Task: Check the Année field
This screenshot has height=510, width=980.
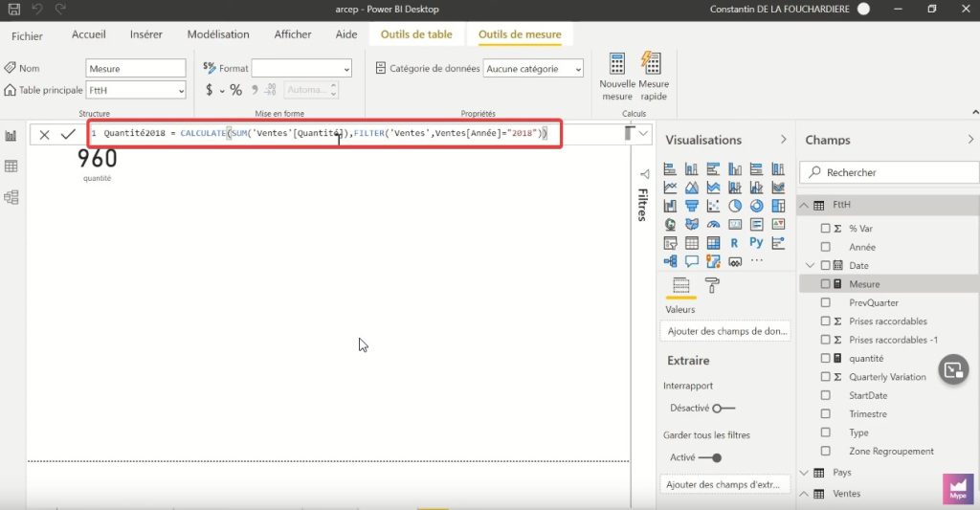Action: (825, 247)
